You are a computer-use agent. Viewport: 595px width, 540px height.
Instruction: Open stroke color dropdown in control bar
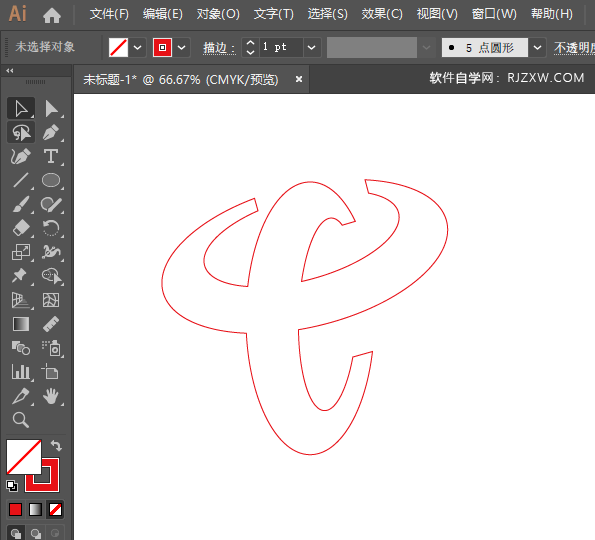pyautogui.click(x=182, y=48)
